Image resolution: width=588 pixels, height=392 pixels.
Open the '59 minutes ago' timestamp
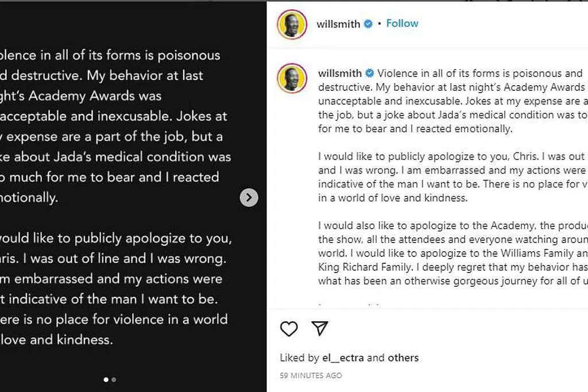[x=311, y=376]
